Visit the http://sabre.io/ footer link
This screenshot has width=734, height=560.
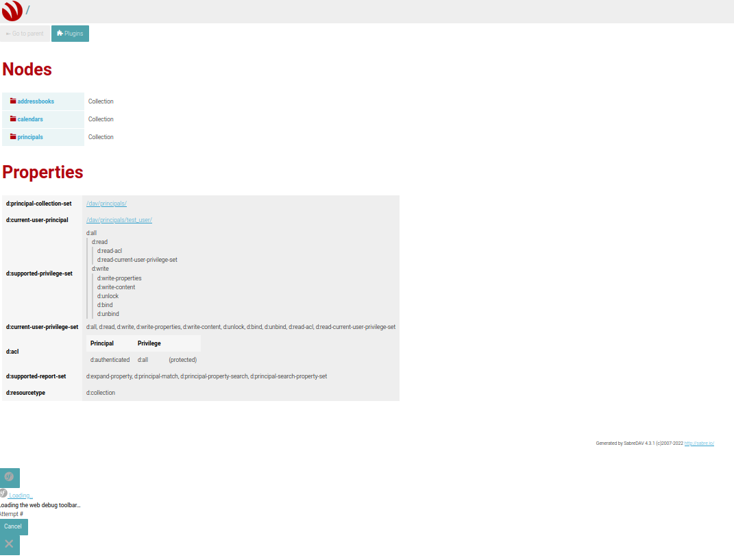click(x=699, y=443)
